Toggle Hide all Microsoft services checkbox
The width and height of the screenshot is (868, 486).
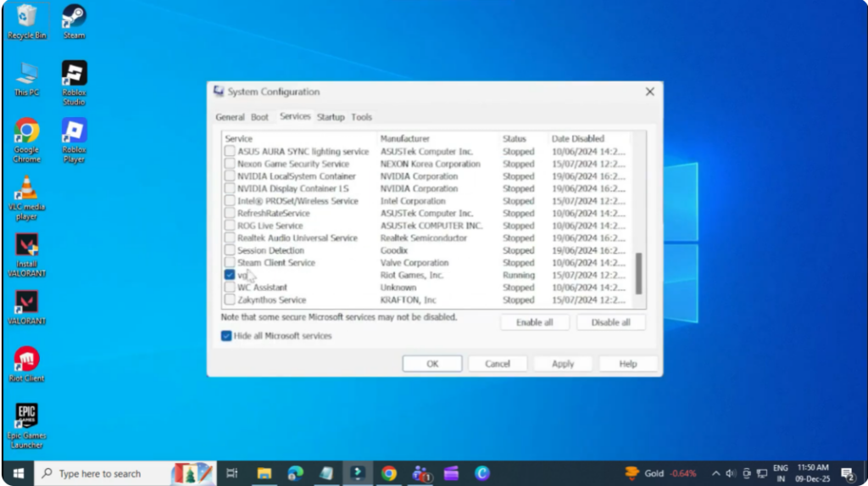(226, 336)
